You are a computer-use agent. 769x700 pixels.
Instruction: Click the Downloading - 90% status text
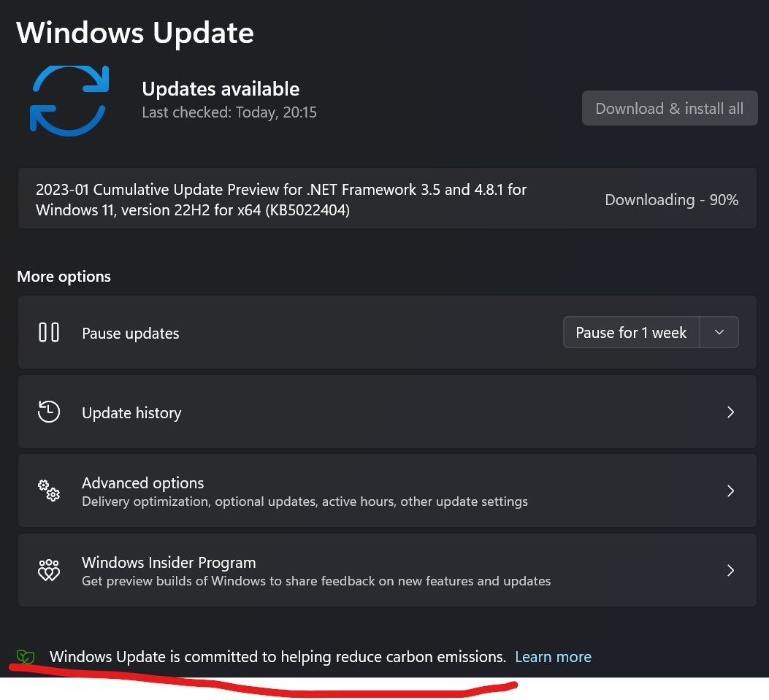[x=671, y=199]
